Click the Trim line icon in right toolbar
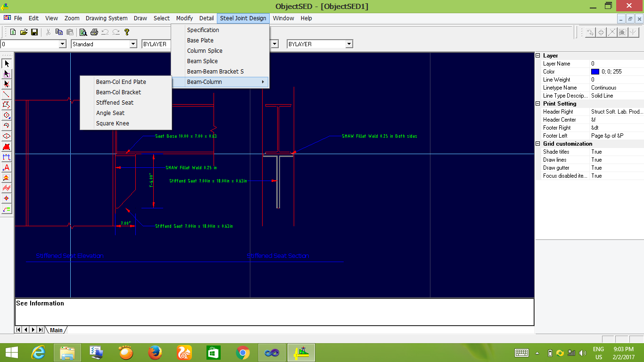The width and height of the screenshot is (644, 362). coord(612,32)
